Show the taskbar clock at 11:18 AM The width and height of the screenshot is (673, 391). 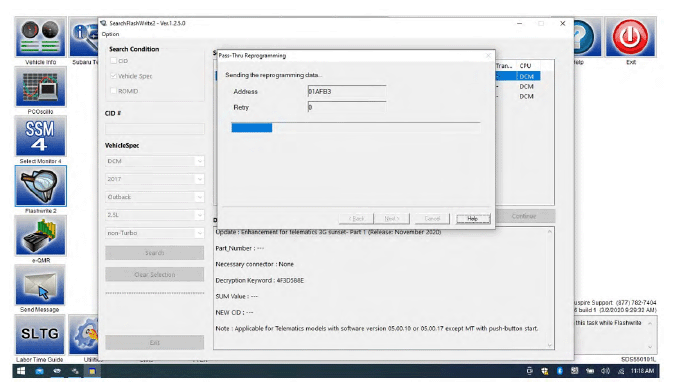[642, 371]
